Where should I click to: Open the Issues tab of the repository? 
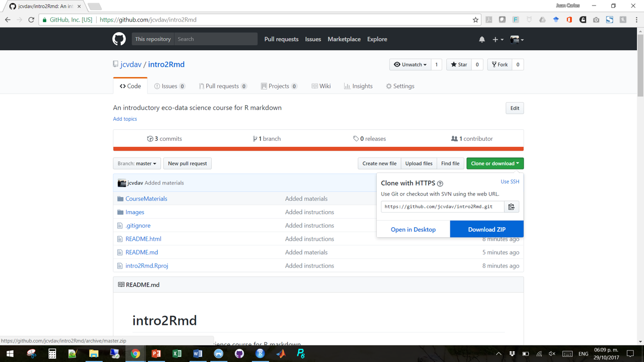[x=170, y=86]
